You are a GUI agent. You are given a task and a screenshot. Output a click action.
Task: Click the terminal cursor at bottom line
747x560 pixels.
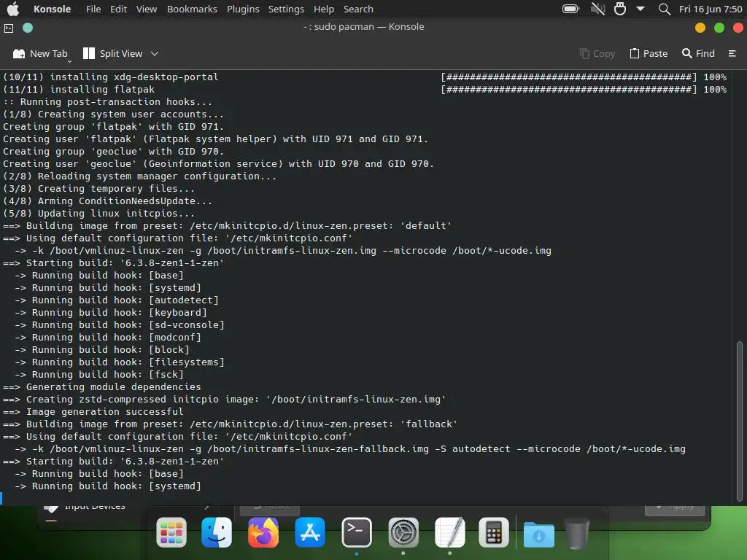[1, 498]
